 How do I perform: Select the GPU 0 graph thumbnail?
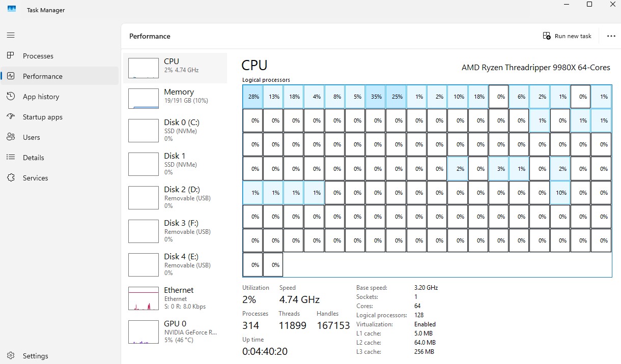143,332
